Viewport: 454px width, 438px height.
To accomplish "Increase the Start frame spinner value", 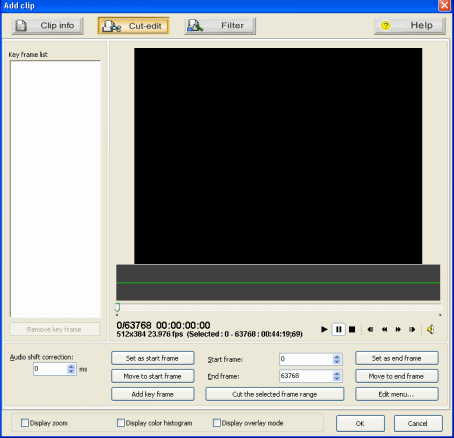I will [337, 356].
